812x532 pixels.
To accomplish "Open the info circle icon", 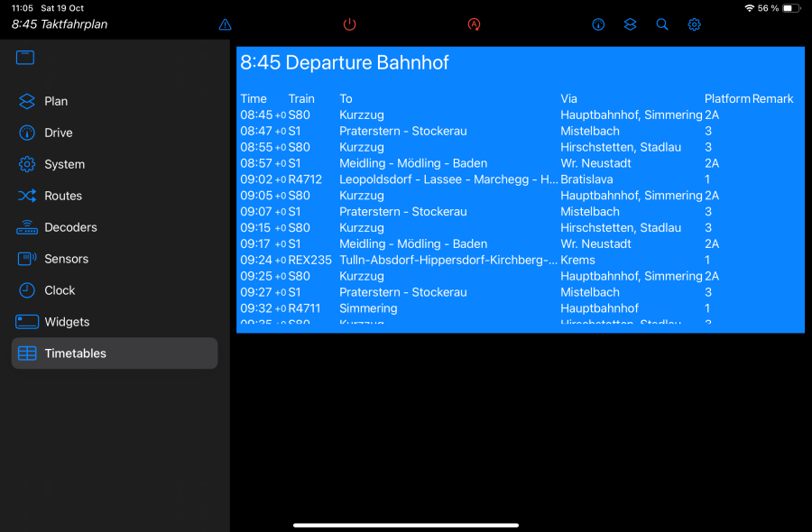I will click(598, 24).
